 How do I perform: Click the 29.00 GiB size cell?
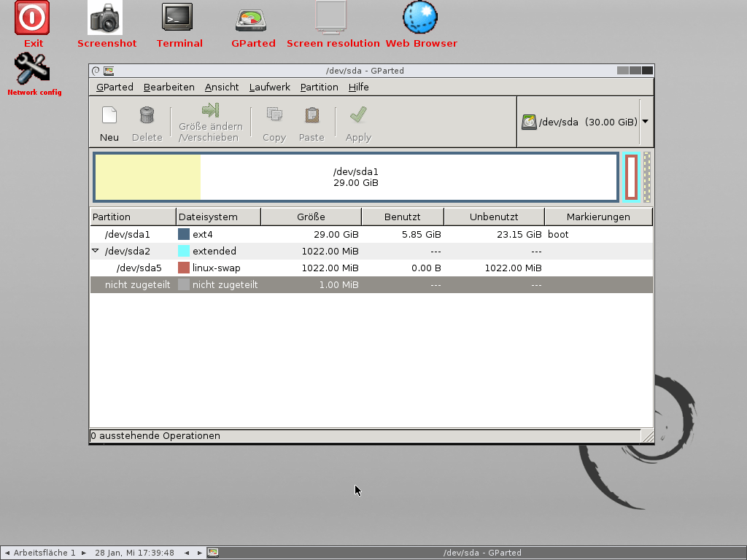click(336, 234)
